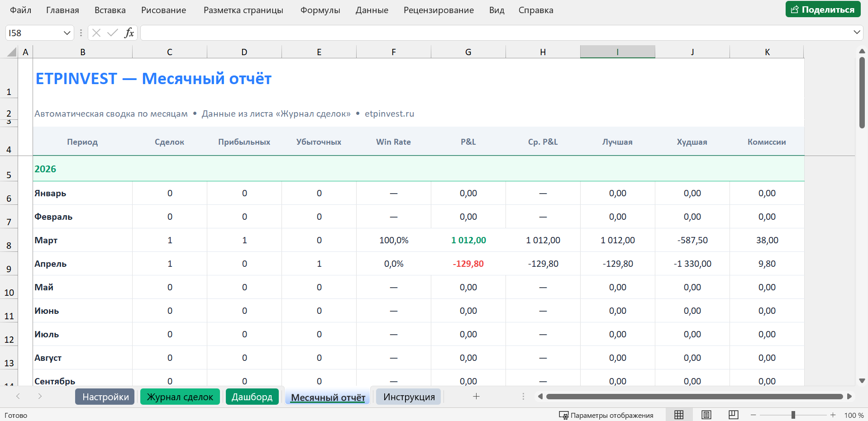Click the insert function fx icon

click(129, 33)
